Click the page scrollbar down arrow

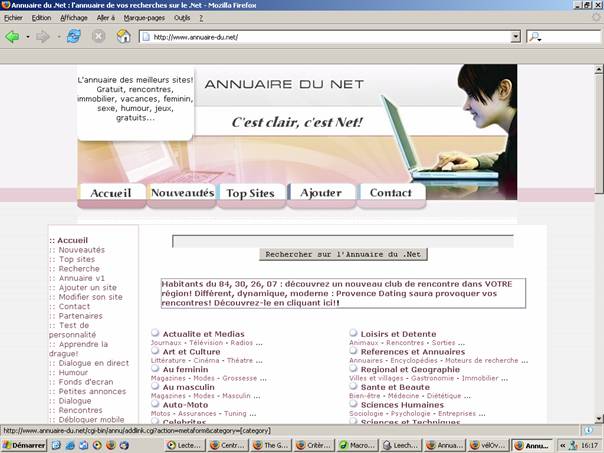click(598, 419)
